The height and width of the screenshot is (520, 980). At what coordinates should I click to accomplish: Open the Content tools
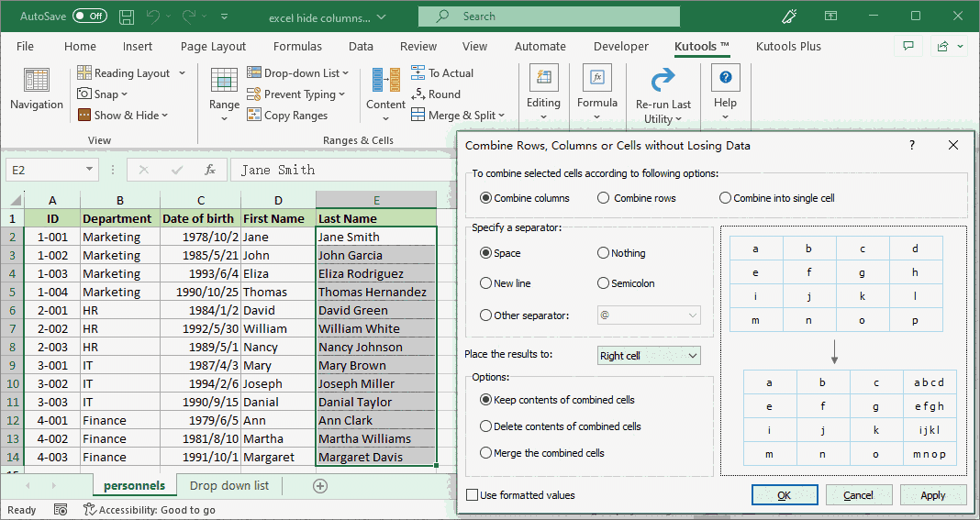[385, 94]
